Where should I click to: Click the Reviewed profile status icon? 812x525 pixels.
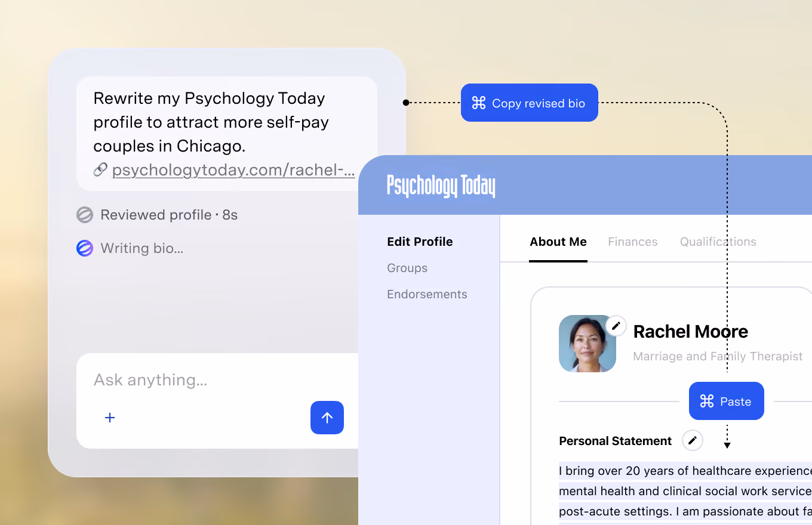click(85, 215)
